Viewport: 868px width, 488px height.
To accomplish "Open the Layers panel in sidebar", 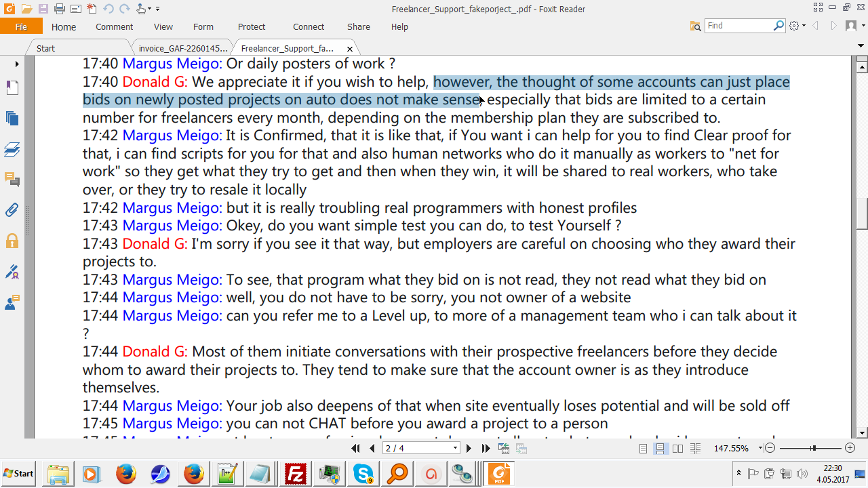I will (12, 148).
